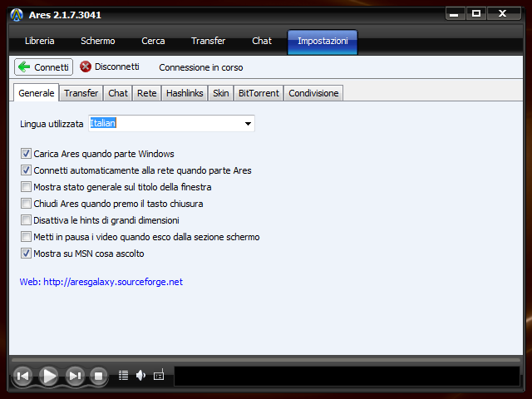The width and height of the screenshot is (532, 399).
Task: Toggle 'Mostra su MSN cosa ascolto' checkbox
Action: [26, 254]
